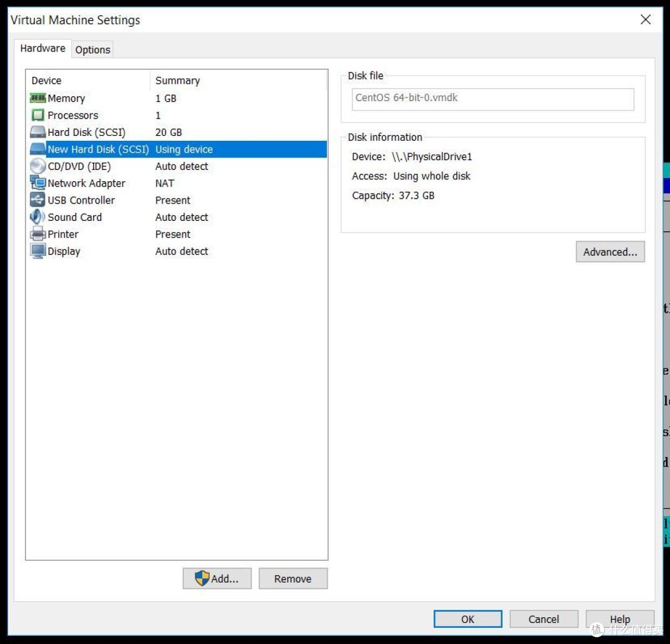Click the Using device summary

[184, 149]
